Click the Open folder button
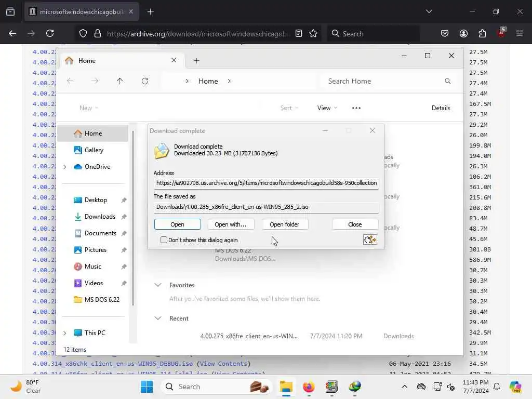Viewport: 532px width, 399px height. [x=285, y=224]
